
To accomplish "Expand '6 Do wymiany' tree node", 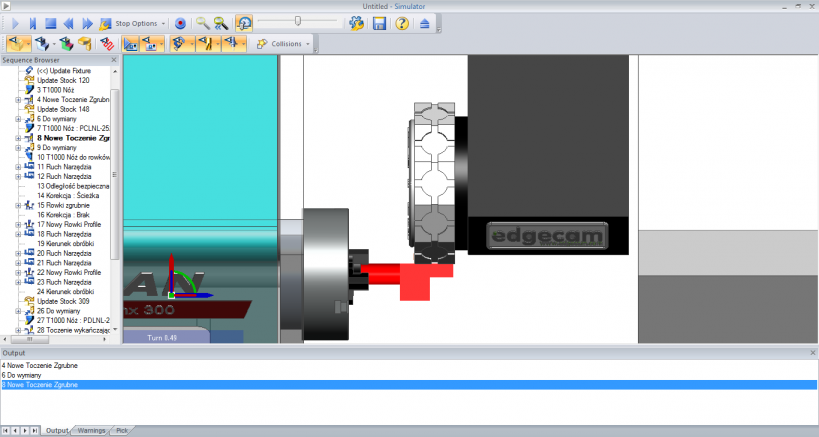I will pyautogui.click(x=18, y=119).
